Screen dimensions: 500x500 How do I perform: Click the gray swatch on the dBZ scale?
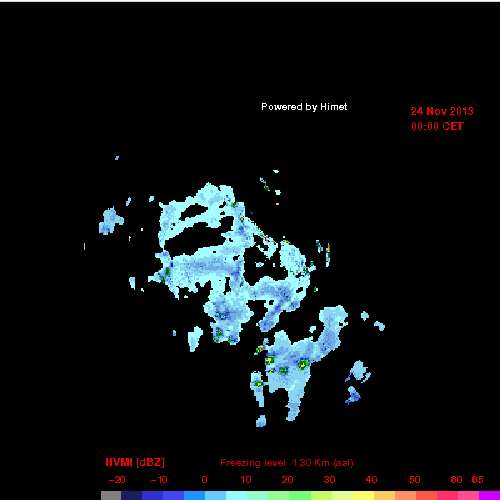[111, 495]
